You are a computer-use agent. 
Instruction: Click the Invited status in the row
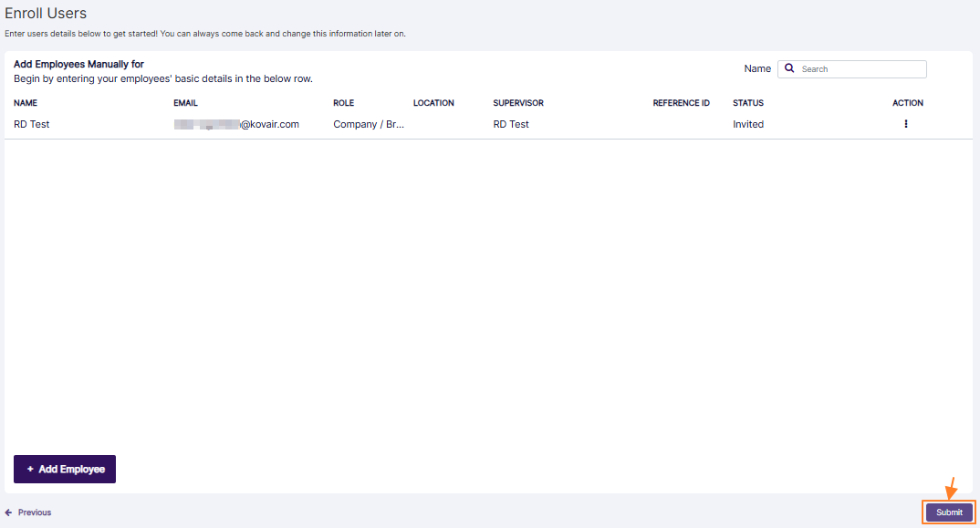[x=748, y=124]
